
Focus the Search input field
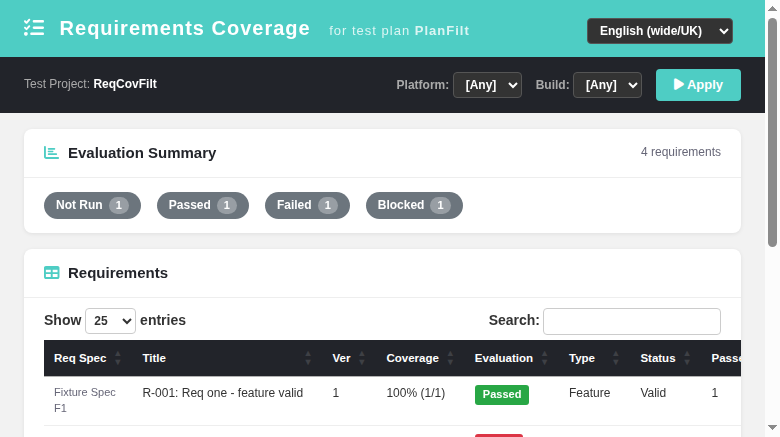point(632,321)
